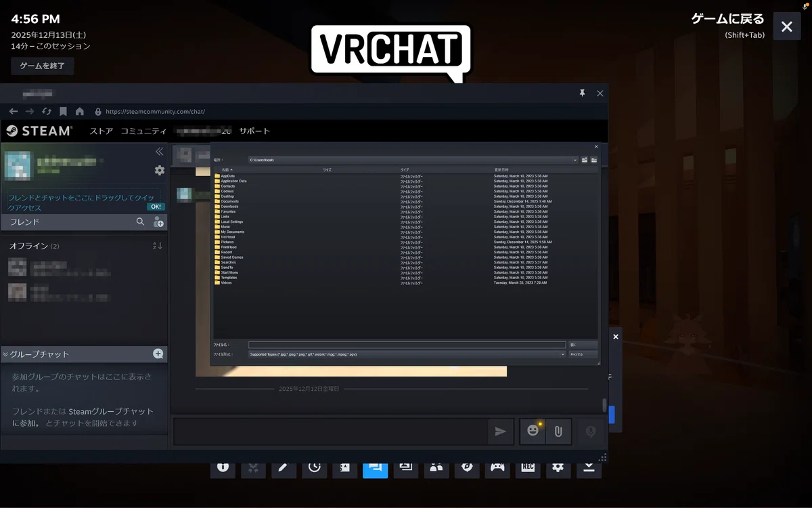This screenshot has width=812, height=508.
Task: Click the Steam logo in the header
Action: [39, 131]
